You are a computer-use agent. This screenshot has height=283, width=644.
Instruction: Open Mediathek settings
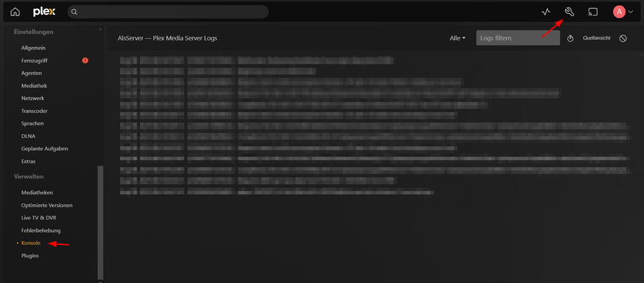click(34, 86)
